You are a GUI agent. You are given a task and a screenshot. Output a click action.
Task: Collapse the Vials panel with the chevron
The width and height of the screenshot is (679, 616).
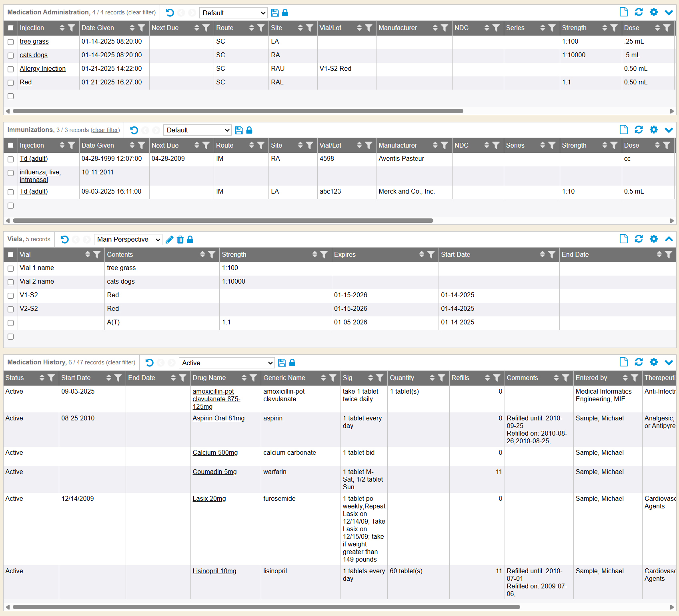669,239
